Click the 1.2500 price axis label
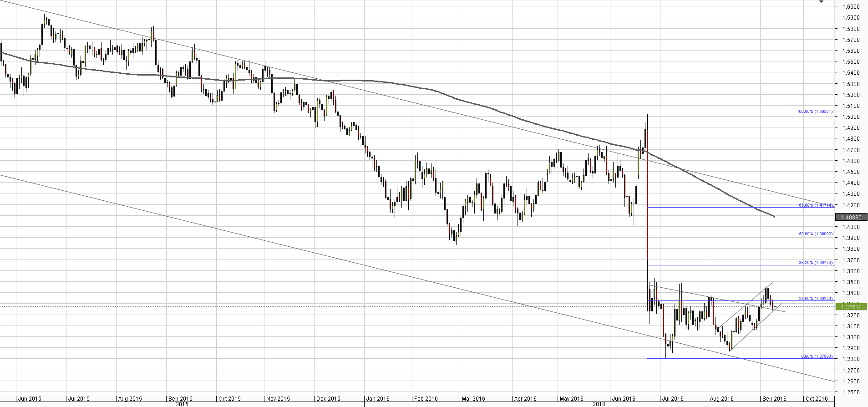 point(851,392)
